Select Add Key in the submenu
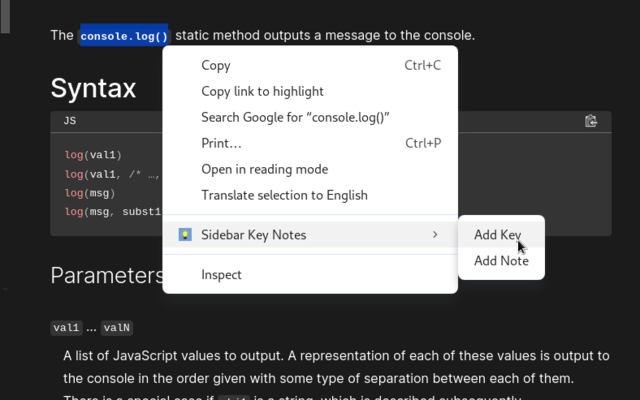The height and width of the screenshot is (400, 640). [501, 235]
